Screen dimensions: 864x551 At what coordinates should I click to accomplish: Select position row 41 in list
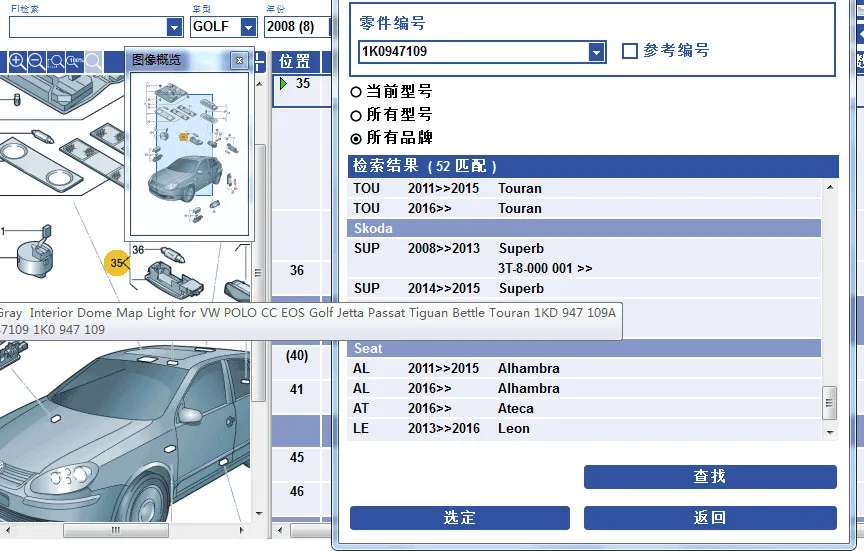(296, 390)
